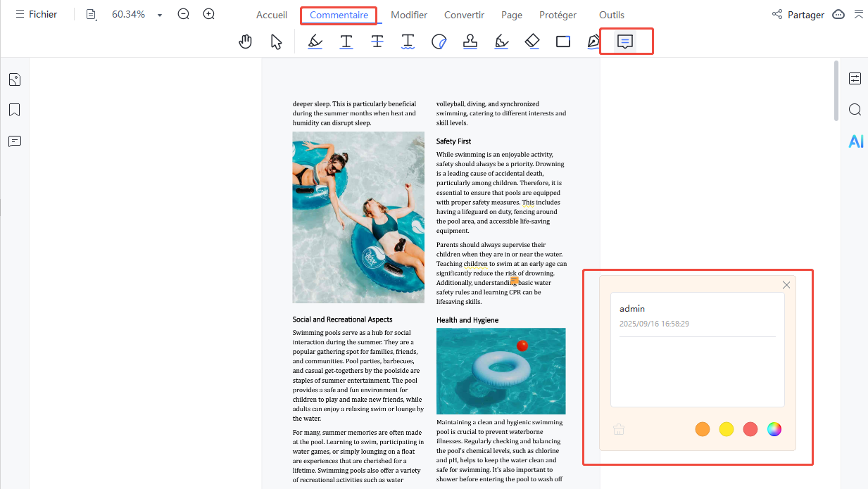868x489 pixels.
Task: Choose the highlighter tool
Action: 315,42
